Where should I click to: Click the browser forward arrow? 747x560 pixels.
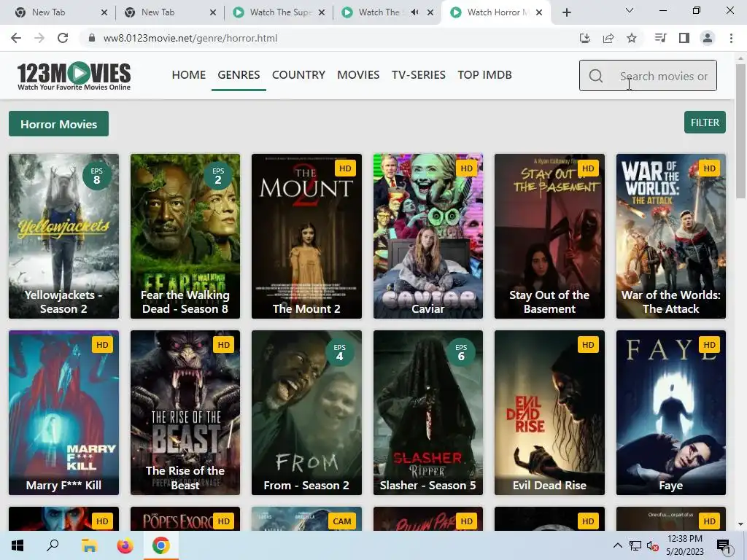(x=39, y=38)
